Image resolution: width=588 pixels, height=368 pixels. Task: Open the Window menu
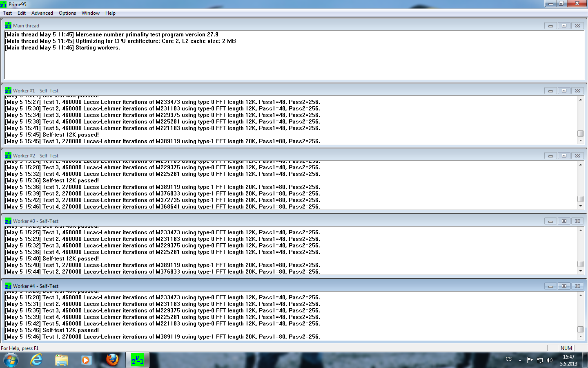pos(90,13)
